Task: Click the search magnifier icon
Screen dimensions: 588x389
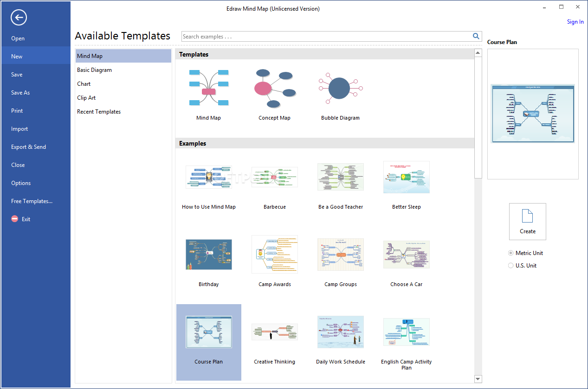Action: pos(476,36)
